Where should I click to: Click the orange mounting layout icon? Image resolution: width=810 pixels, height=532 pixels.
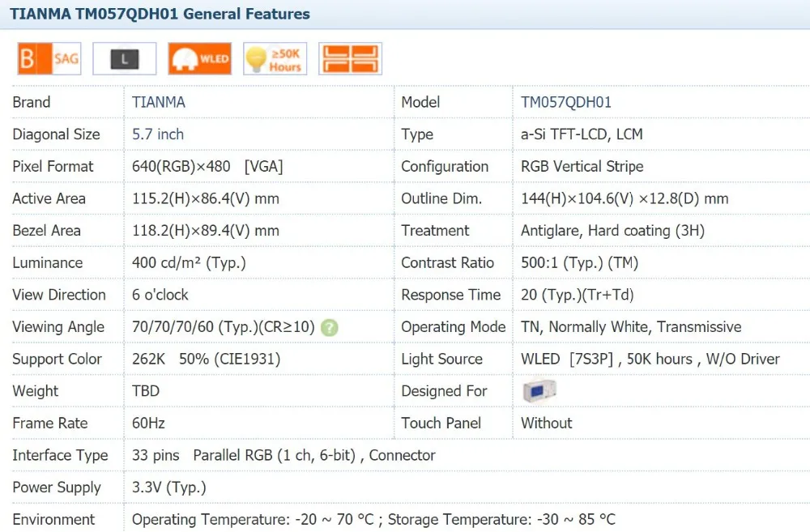tap(350, 58)
